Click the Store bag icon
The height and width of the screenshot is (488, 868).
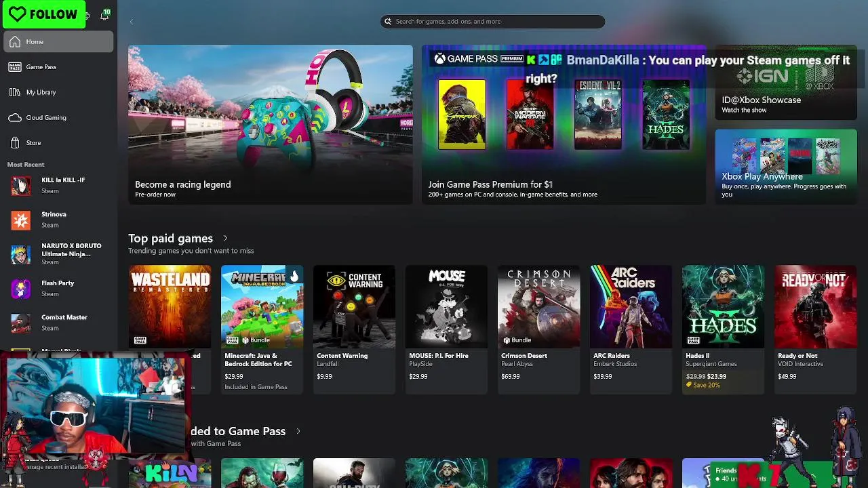click(15, 143)
